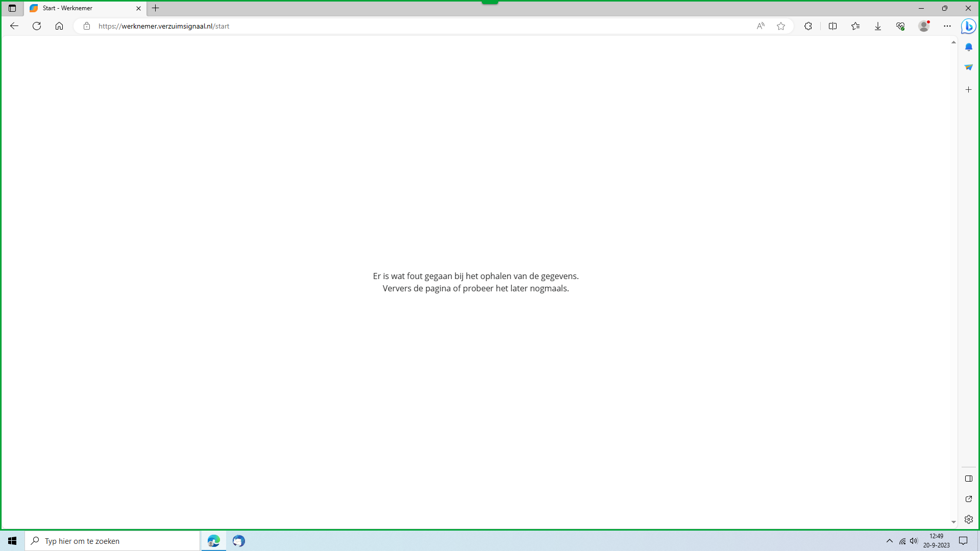Open the Extensions puzzle icon

pos(808,26)
